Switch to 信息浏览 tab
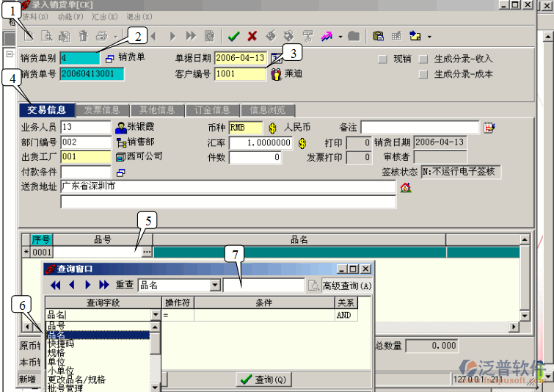Viewport: 554px width, 392px height. point(267,110)
